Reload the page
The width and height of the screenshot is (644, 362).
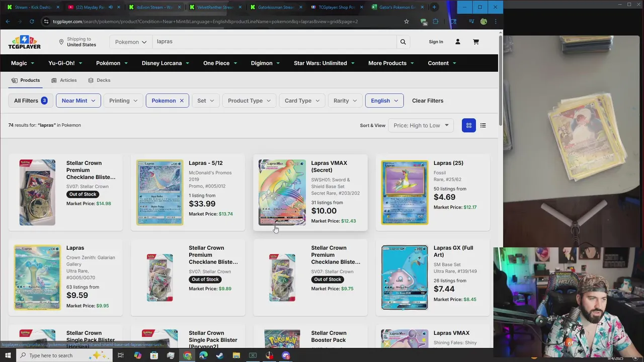click(32, 22)
